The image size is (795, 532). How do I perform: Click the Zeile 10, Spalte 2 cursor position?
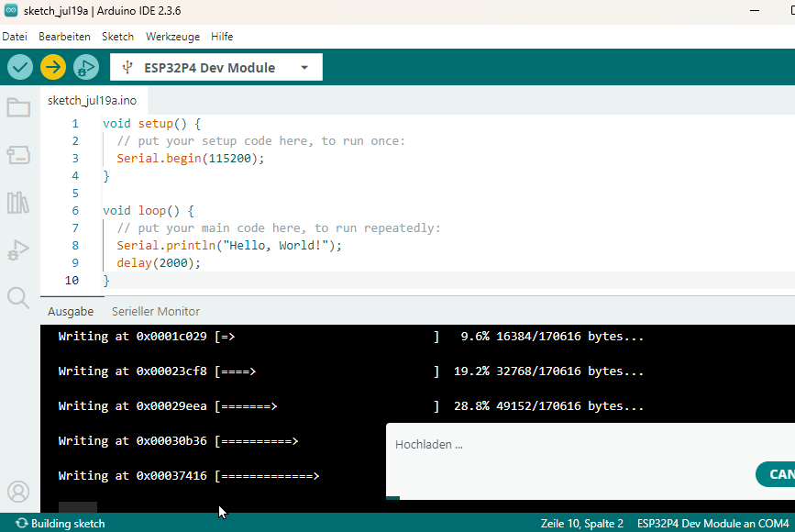582,524
